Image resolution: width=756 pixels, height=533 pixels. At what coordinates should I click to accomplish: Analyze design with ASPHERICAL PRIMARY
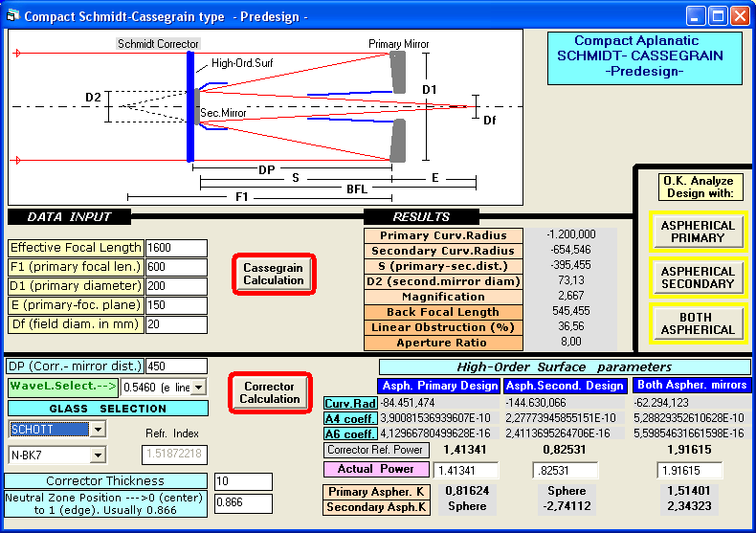pyautogui.click(x=698, y=232)
